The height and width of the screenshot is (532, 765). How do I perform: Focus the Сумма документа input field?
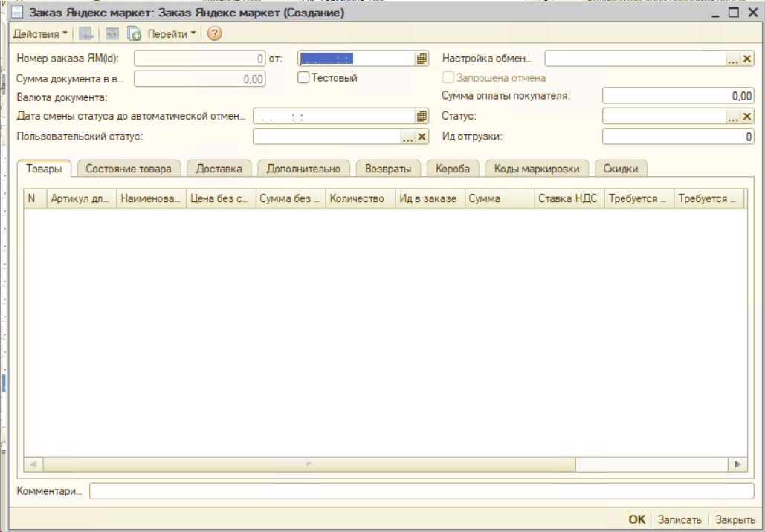point(199,79)
